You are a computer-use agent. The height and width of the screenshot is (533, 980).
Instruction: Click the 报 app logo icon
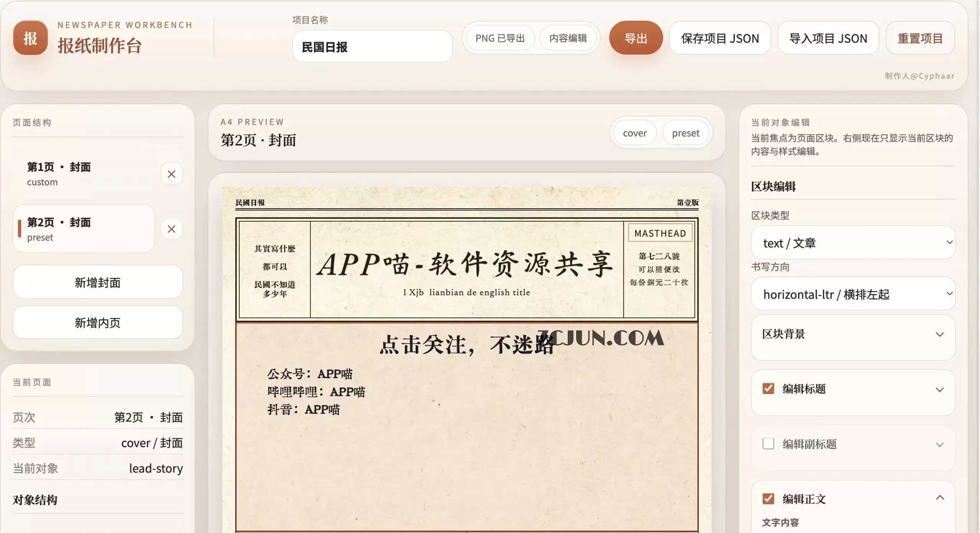(x=30, y=38)
